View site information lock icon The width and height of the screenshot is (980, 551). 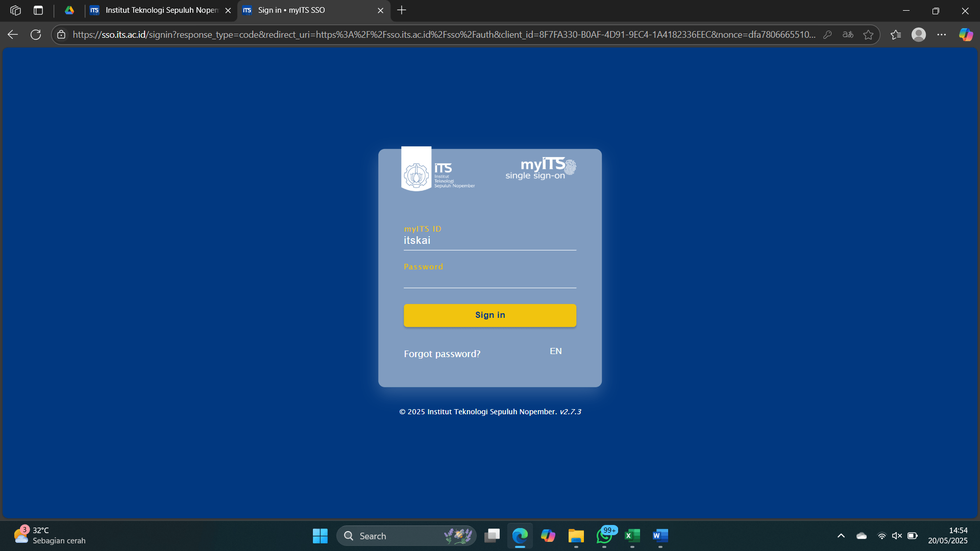pos(61,35)
